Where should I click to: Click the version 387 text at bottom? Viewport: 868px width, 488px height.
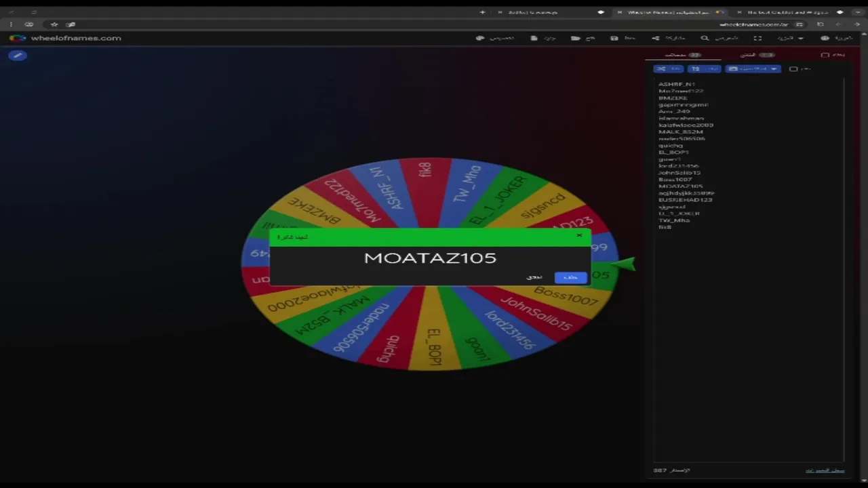(671, 470)
